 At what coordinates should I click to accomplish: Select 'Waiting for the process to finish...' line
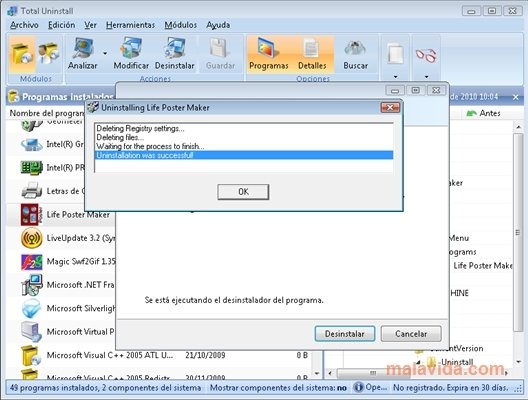pyautogui.click(x=150, y=146)
